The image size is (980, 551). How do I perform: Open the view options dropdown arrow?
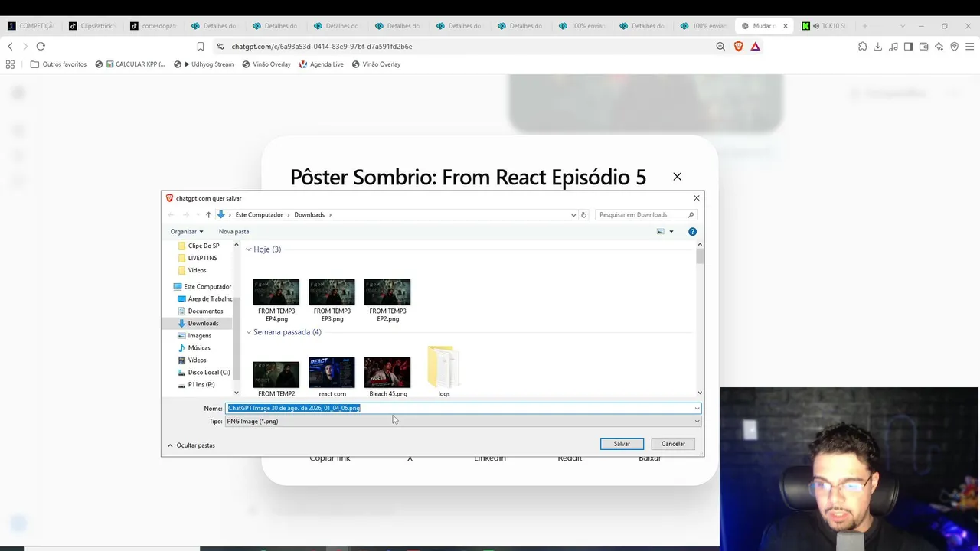[x=671, y=231]
